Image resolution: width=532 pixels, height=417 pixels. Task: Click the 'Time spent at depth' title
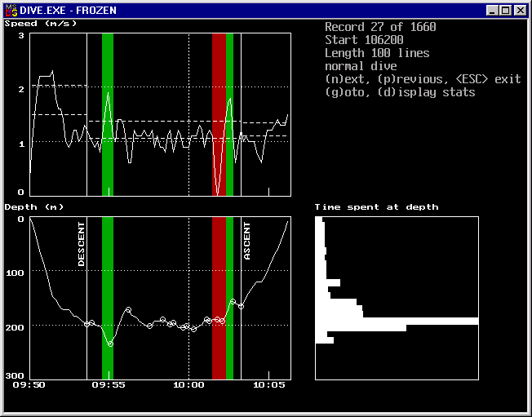(x=377, y=207)
